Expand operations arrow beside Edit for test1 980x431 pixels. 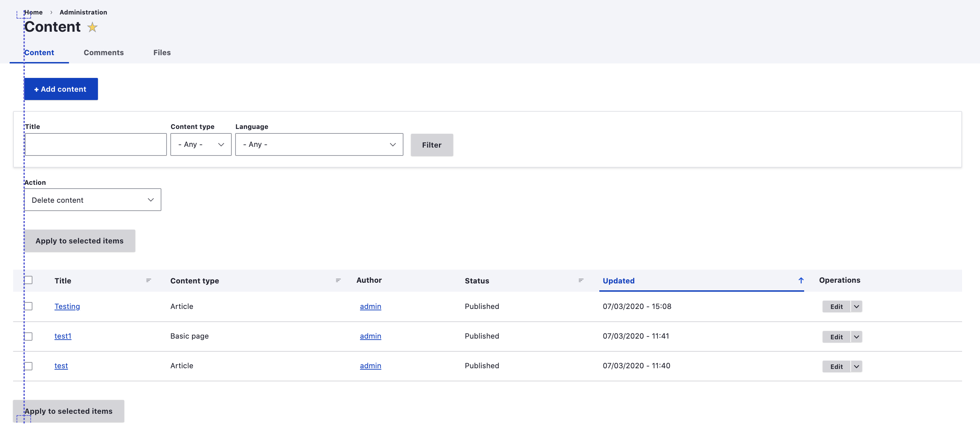(x=856, y=337)
